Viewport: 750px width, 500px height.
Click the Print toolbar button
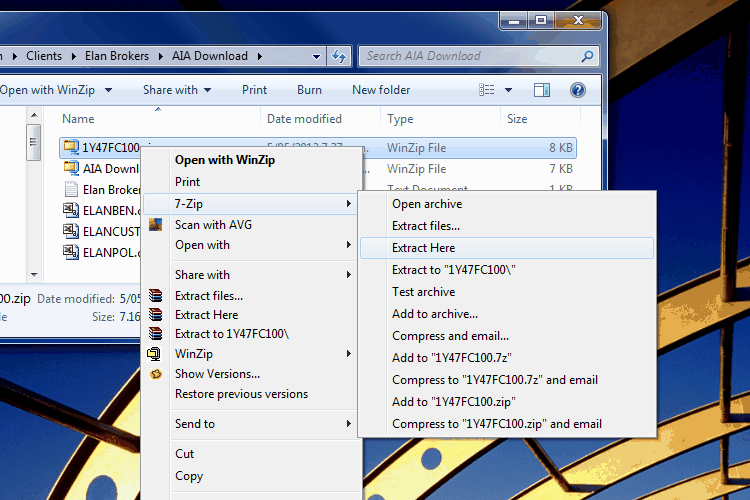tap(254, 90)
